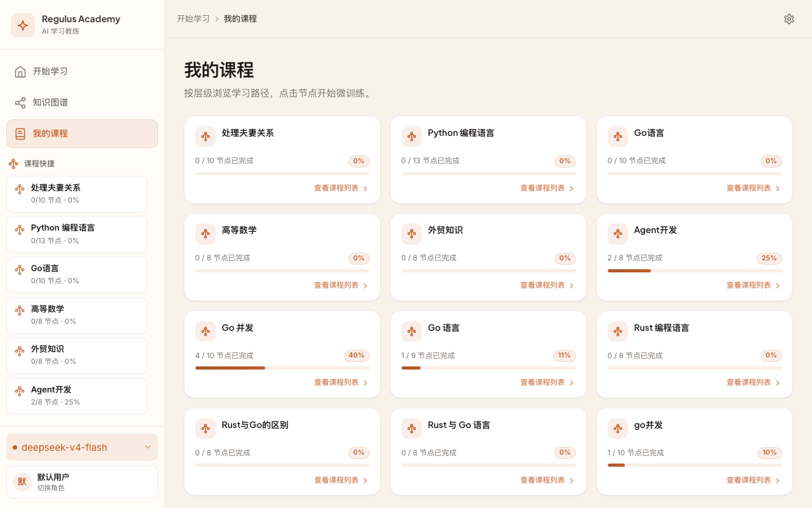Click the book icon beside 我的课程

point(20,133)
